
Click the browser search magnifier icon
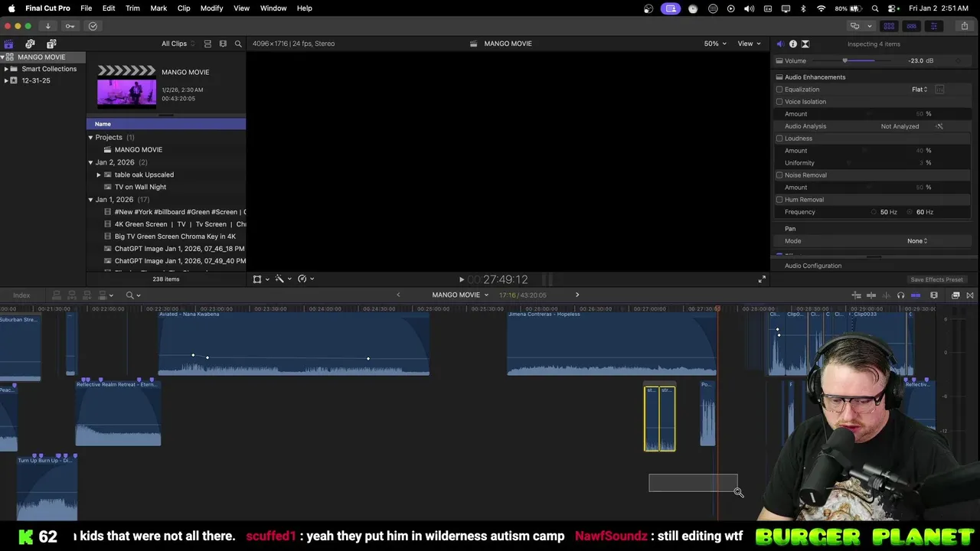coord(238,44)
